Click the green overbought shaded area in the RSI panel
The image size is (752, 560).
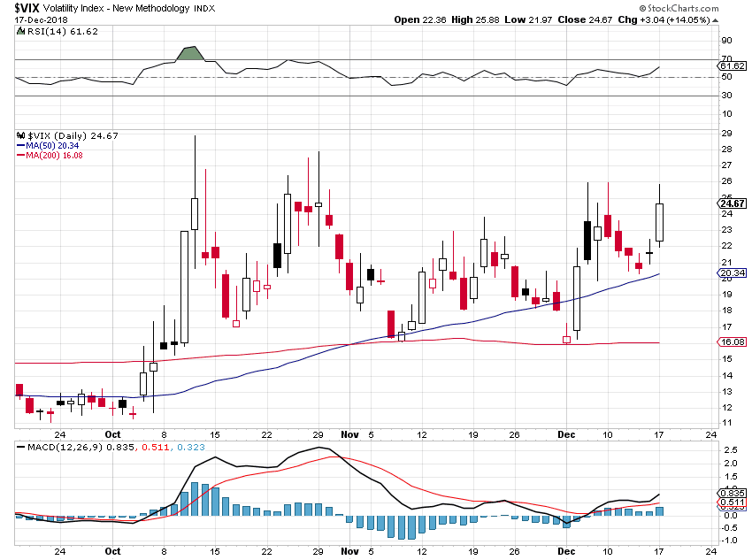(x=190, y=54)
